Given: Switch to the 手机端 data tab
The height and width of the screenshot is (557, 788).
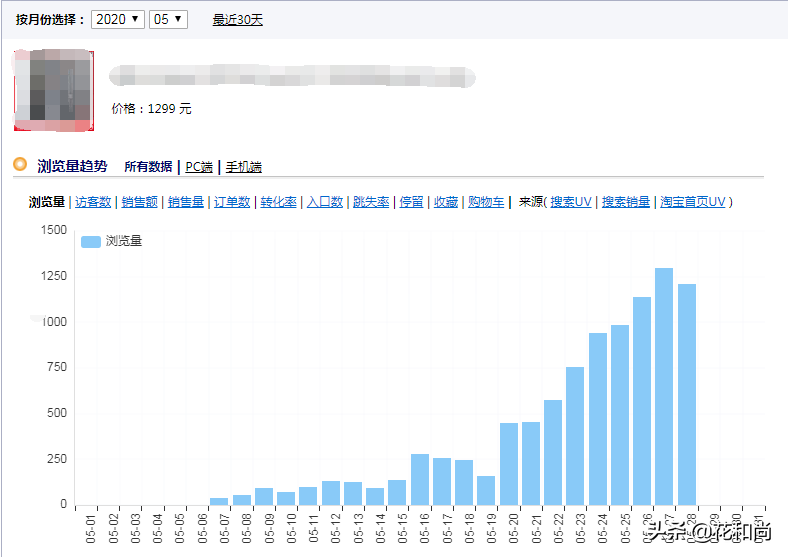Looking at the screenshot, I should 243,167.
